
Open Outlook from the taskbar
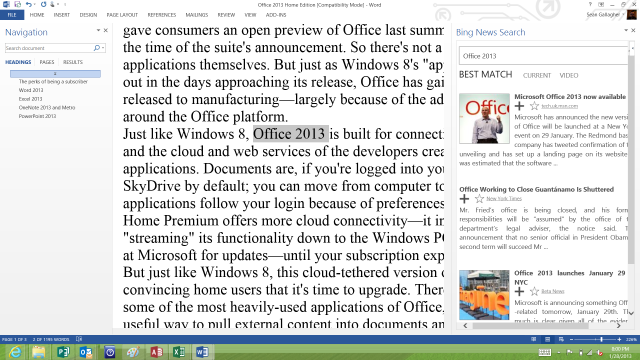click(x=86, y=352)
